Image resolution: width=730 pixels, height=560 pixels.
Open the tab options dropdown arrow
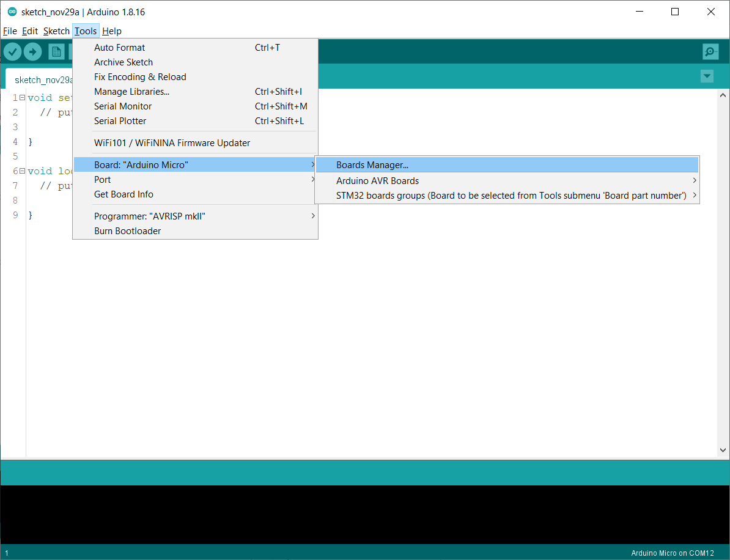707,76
